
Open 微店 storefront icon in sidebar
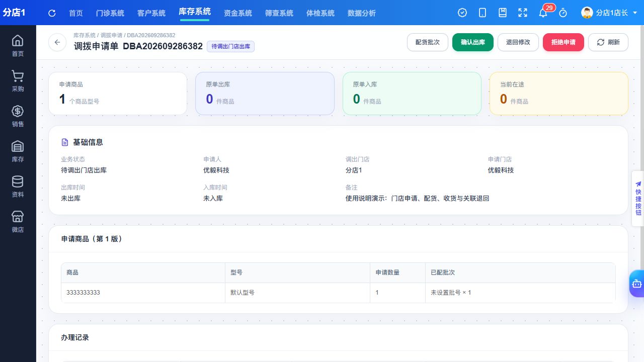coord(18,221)
